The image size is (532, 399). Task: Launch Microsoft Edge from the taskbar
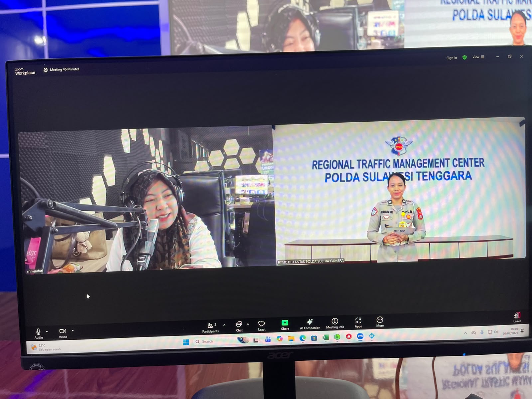(303, 338)
